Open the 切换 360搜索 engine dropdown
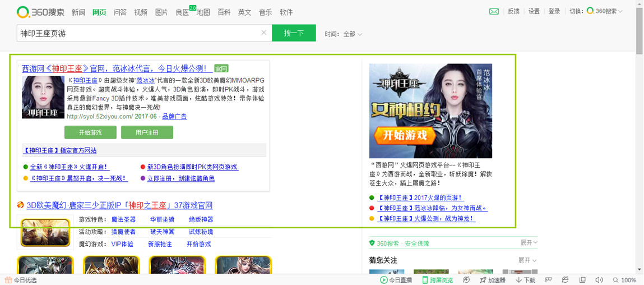Screen dimensions: 644x285 pos(605,12)
